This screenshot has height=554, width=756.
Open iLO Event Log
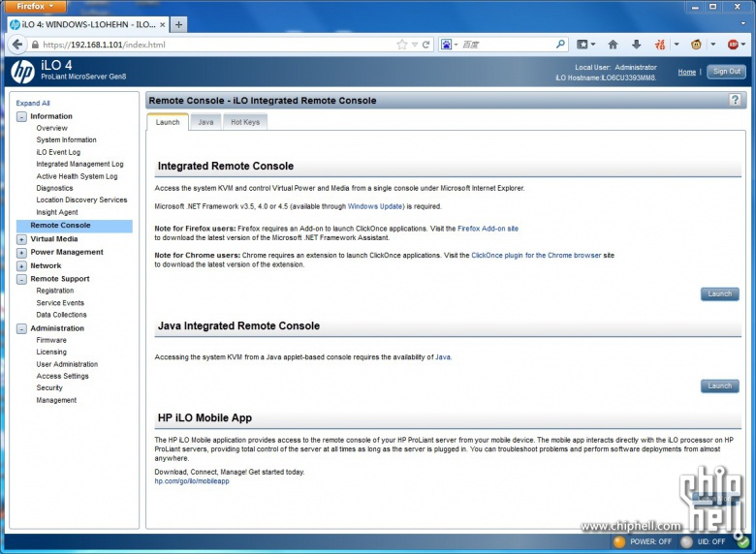pyautogui.click(x=58, y=152)
